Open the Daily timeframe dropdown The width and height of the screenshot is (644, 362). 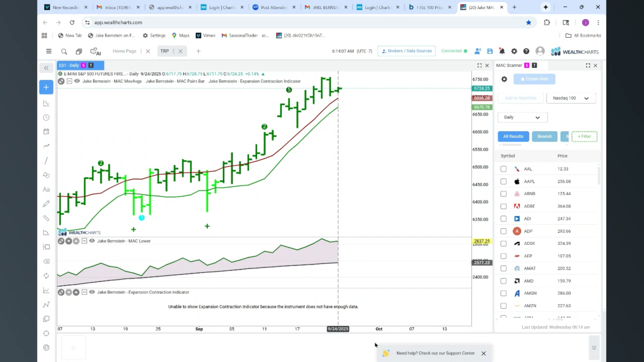523,117
